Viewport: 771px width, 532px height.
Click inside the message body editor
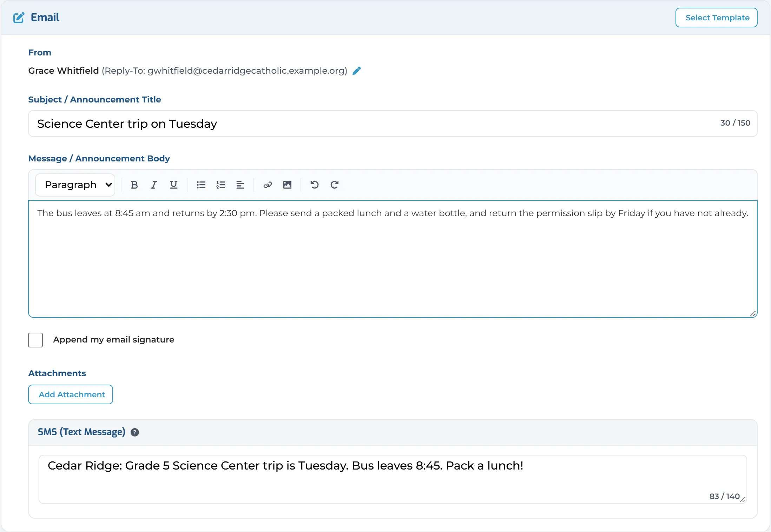393,259
